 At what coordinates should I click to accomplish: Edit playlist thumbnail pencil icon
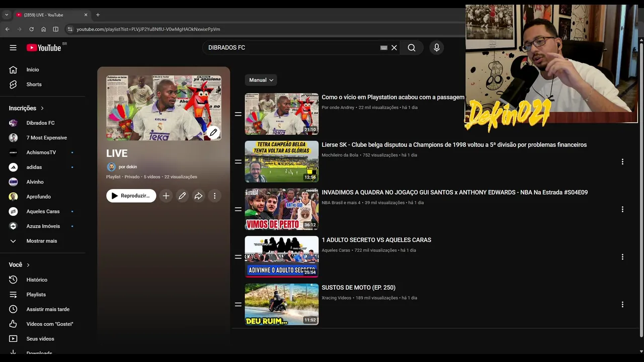click(x=213, y=132)
